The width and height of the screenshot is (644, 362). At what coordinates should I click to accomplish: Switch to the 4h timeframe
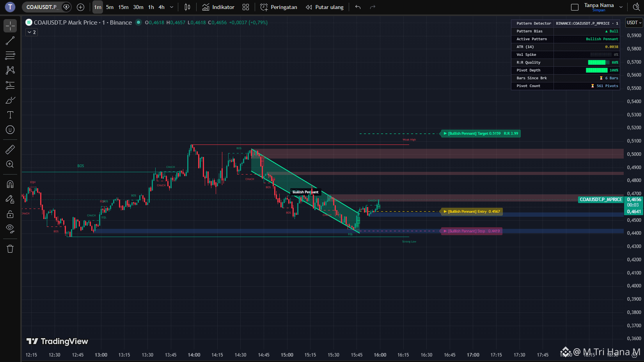pyautogui.click(x=161, y=7)
